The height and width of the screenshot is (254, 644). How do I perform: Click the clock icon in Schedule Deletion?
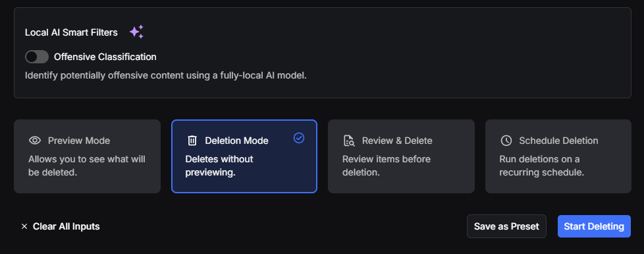pos(506,141)
